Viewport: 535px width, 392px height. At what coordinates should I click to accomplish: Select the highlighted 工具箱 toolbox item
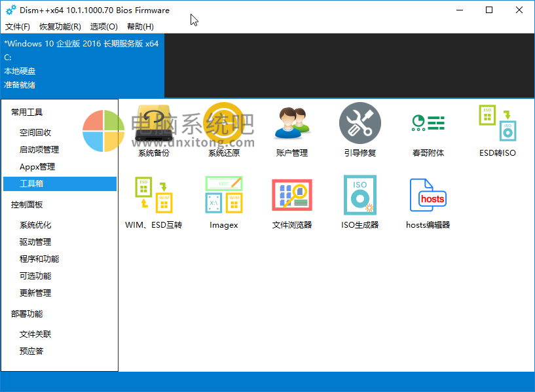(60, 184)
